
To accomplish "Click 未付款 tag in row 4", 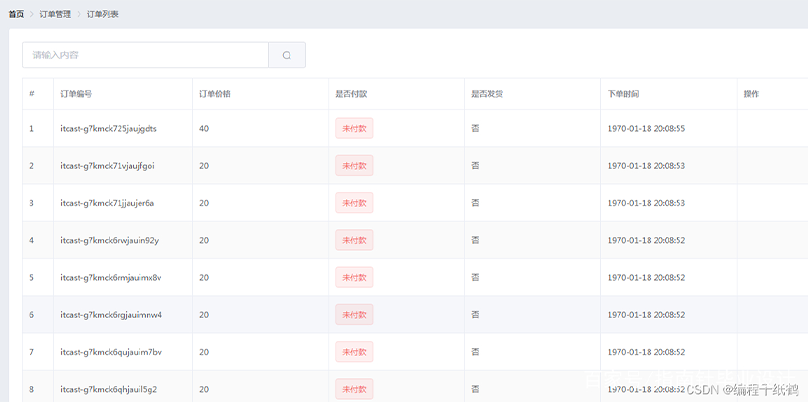I will coord(354,240).
